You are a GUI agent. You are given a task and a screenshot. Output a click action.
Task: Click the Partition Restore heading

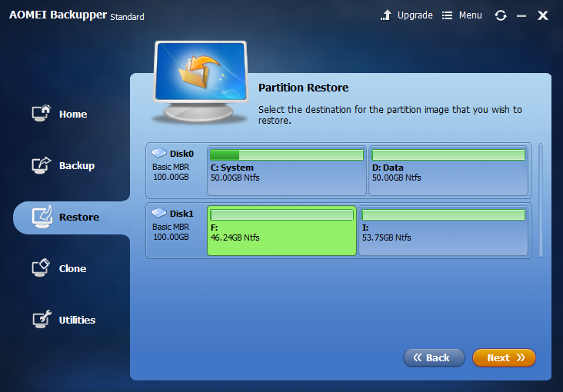[x=303, y=88]
